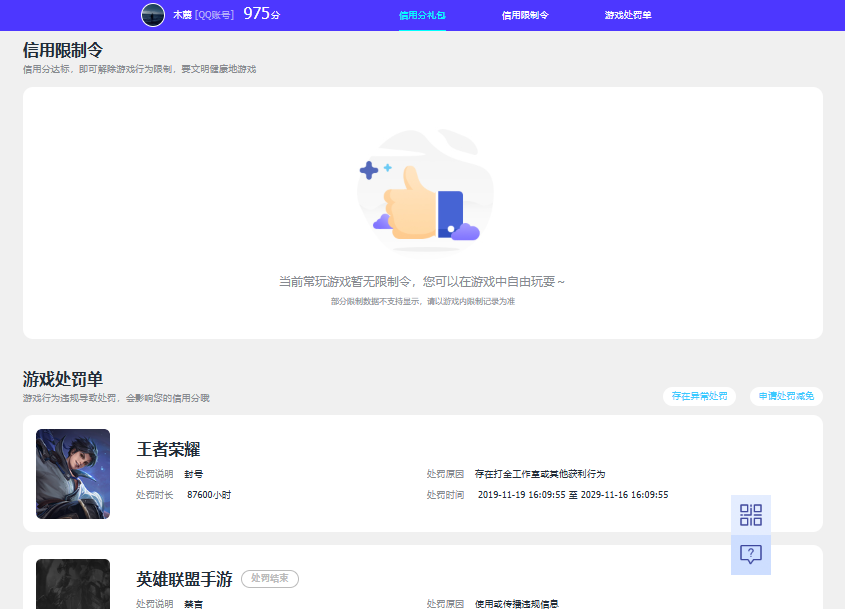Click the 英雄联盟手游 game title
Viewport: 845px width, 609px height.
click(x=184, y=579)
